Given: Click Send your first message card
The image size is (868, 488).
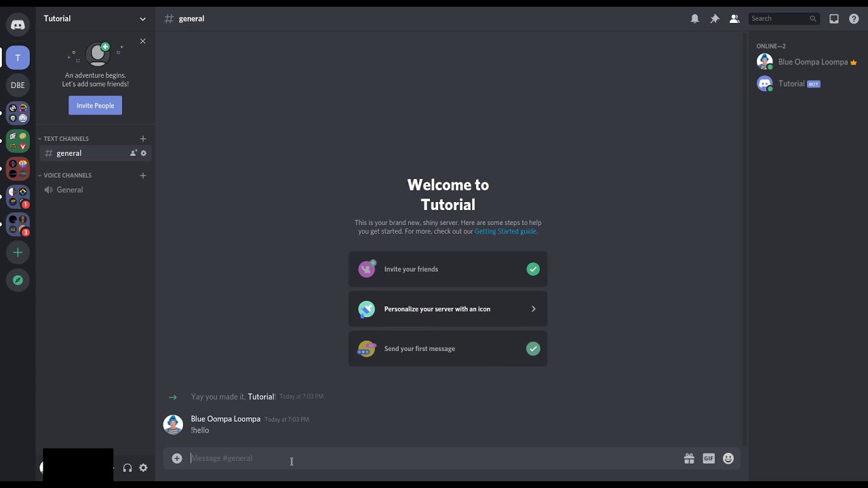Looking at the screenshot, I should [x=448, y=348].
